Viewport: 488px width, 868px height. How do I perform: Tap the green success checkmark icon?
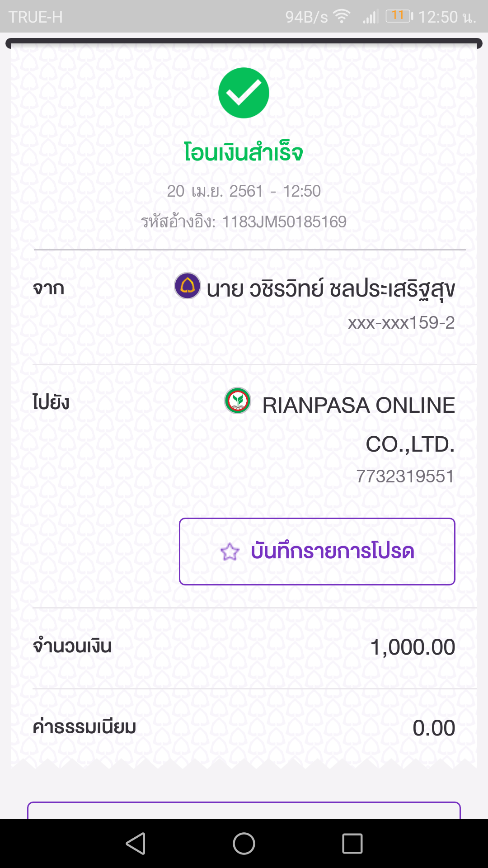click(244, 93)
